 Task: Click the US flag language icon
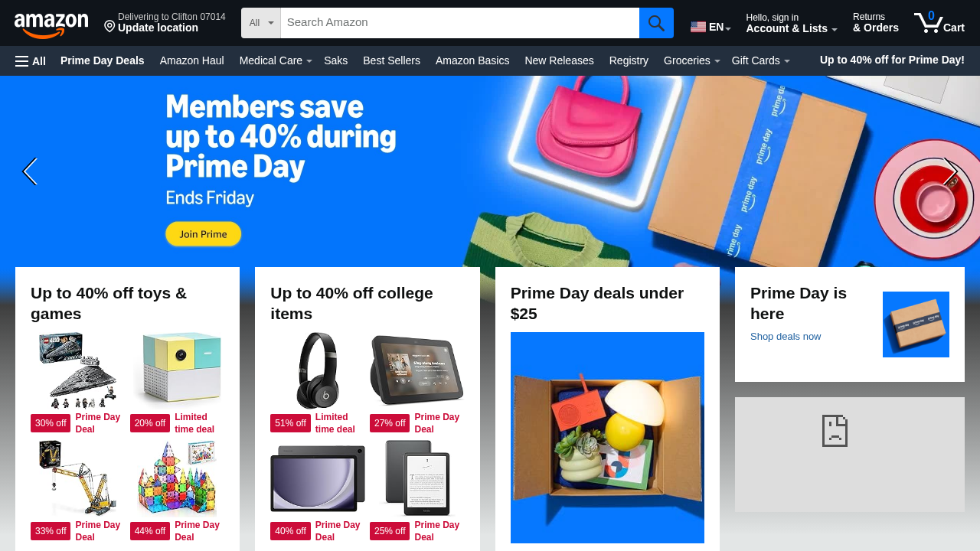[x=698, y=27]
